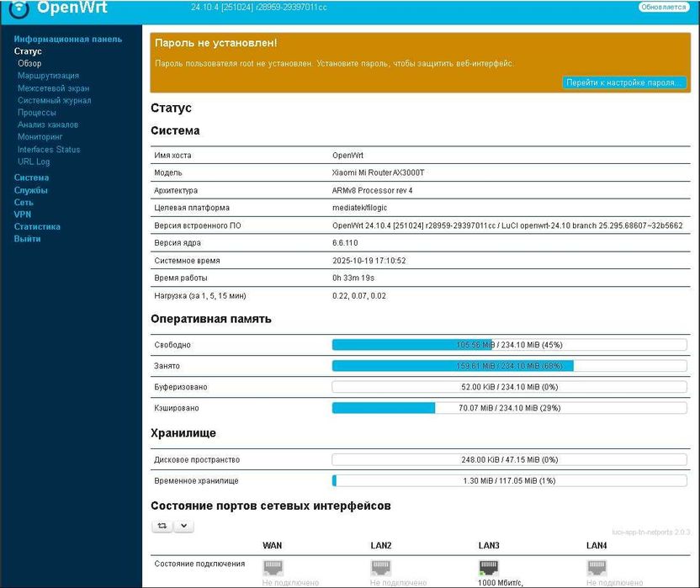Click the Версия встроенного ПО row label
Viewport: 700px width, 588px height.
pos(198,226)
